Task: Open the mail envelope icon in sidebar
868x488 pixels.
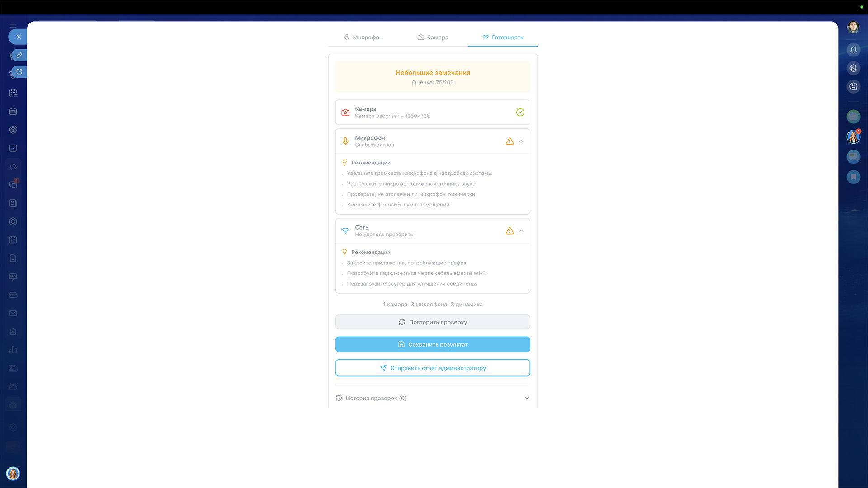Action: (x=13, y=313)
